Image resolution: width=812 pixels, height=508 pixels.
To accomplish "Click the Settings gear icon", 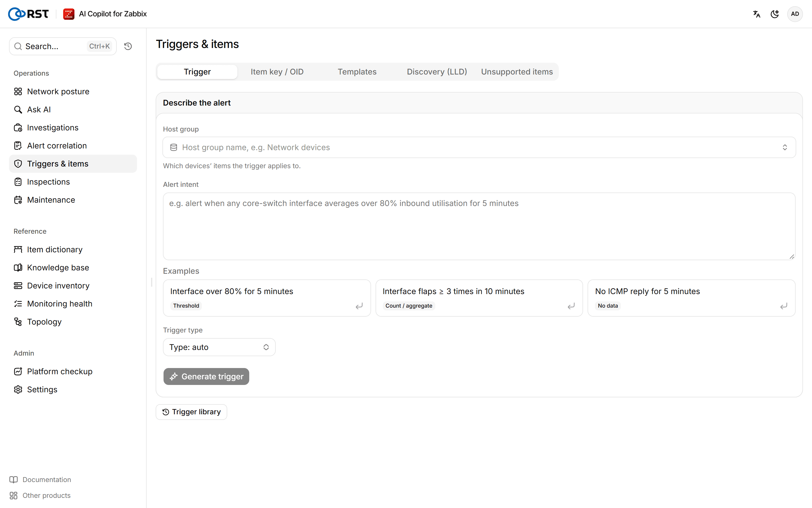I will click(18, 389).
